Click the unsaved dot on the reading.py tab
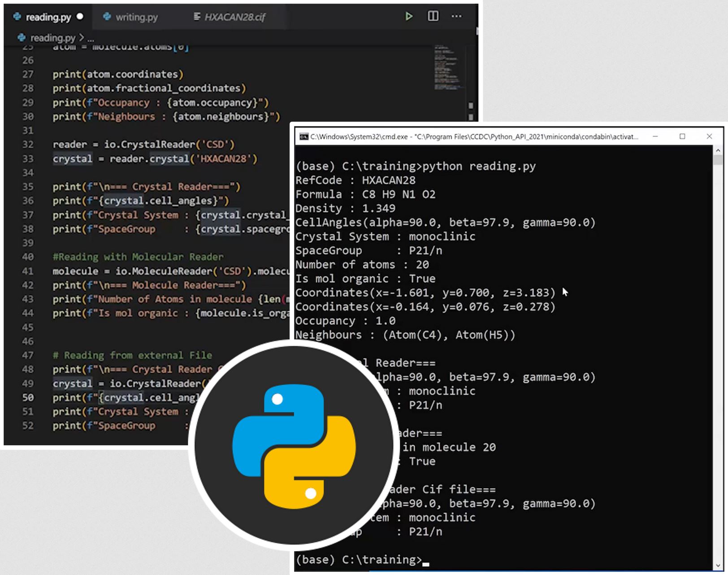Image resolution: width=728 pixels, height=575 pixels. [x=80, y=17]
